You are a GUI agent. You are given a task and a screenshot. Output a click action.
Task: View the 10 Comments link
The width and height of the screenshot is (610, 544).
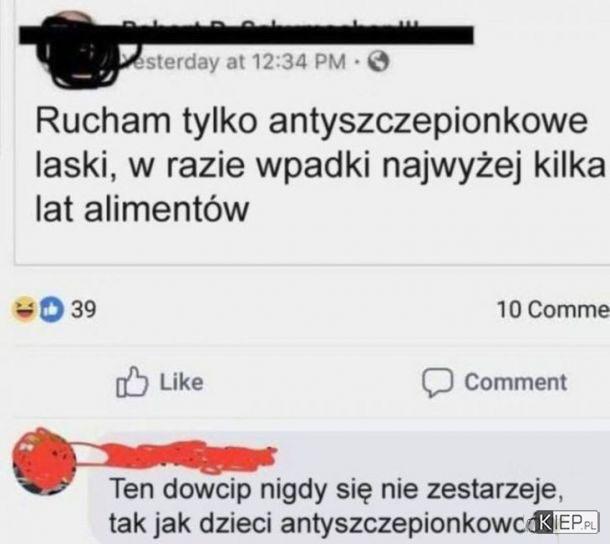pyautogui.click(x=553, y=309)
